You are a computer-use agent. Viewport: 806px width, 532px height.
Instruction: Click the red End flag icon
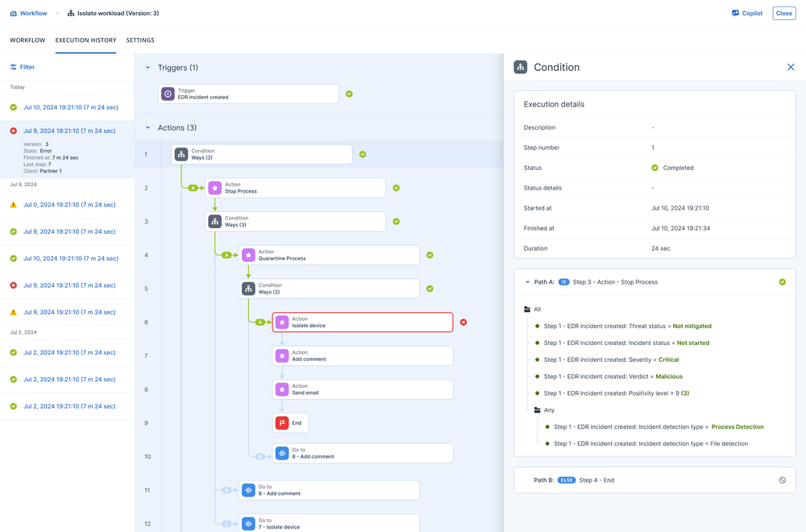(282, 423)
